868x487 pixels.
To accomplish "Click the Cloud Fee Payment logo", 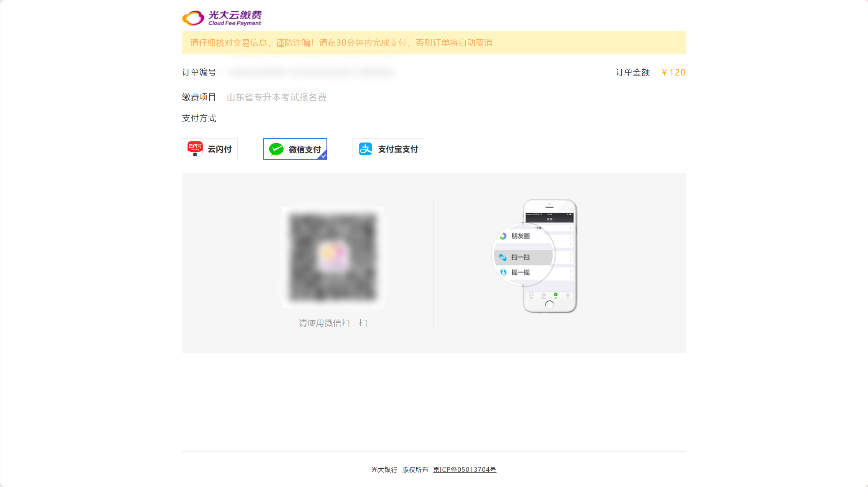I will (222, 18).
